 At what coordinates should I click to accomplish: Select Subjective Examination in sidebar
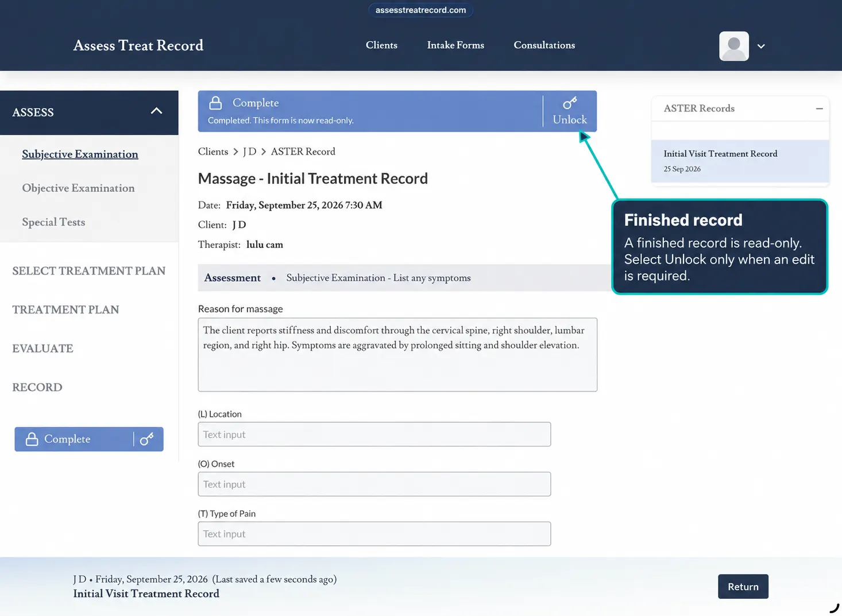80,154
